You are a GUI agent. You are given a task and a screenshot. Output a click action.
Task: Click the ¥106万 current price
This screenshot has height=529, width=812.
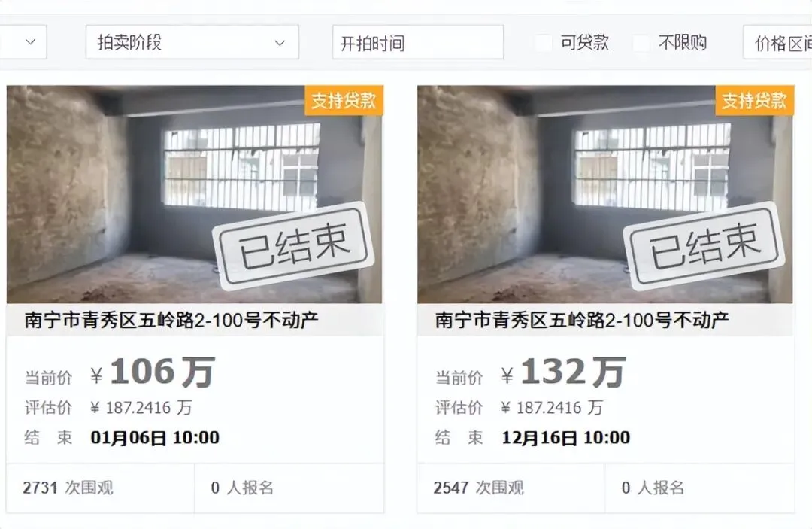[152, 372]
